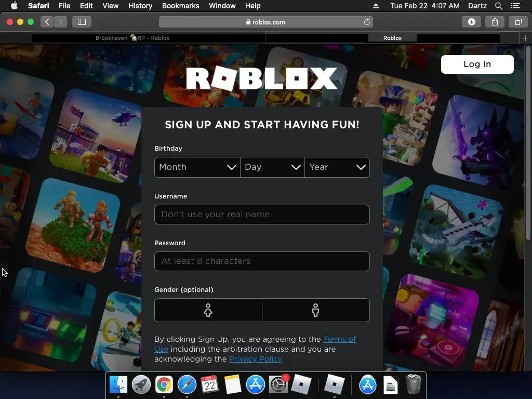
Task: Open System Preferences from the Dock
Action: [x=278, y=385]
